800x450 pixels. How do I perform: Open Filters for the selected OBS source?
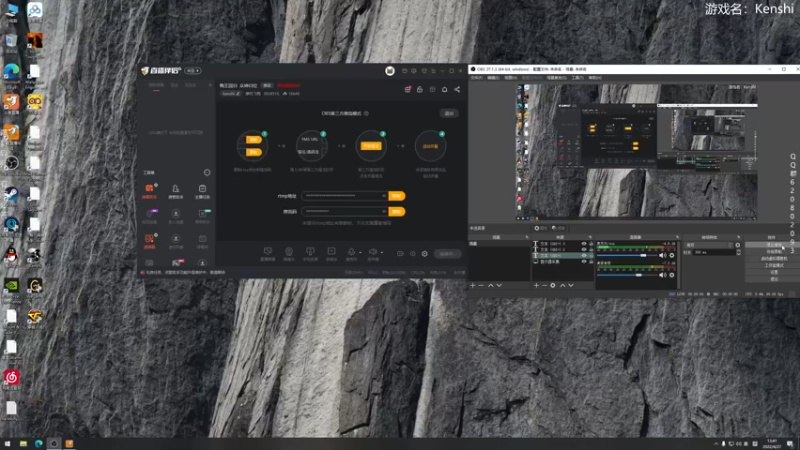click(x=559, y=228)
